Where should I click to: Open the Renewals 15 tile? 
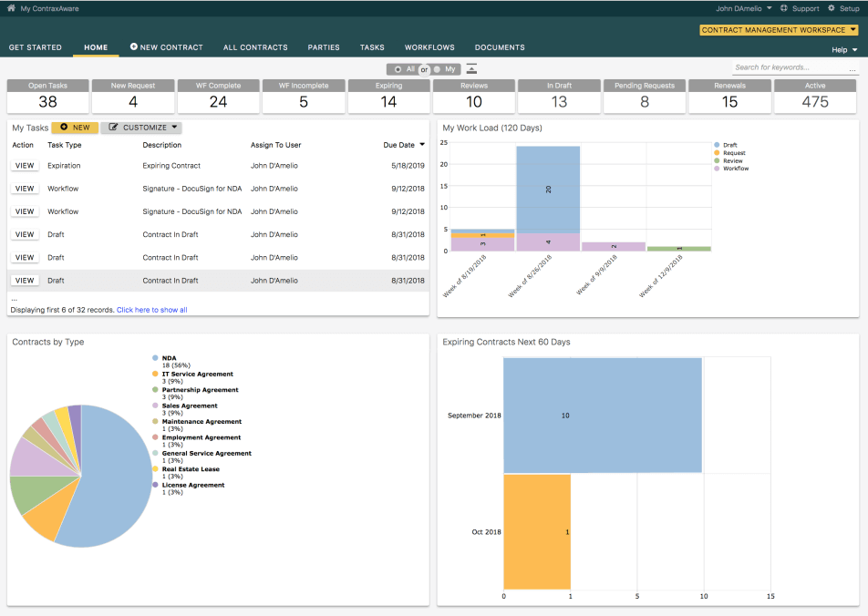729,97
